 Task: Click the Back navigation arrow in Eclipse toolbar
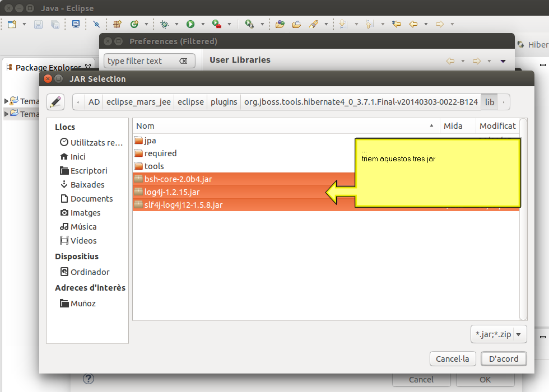tap(413, 24)
